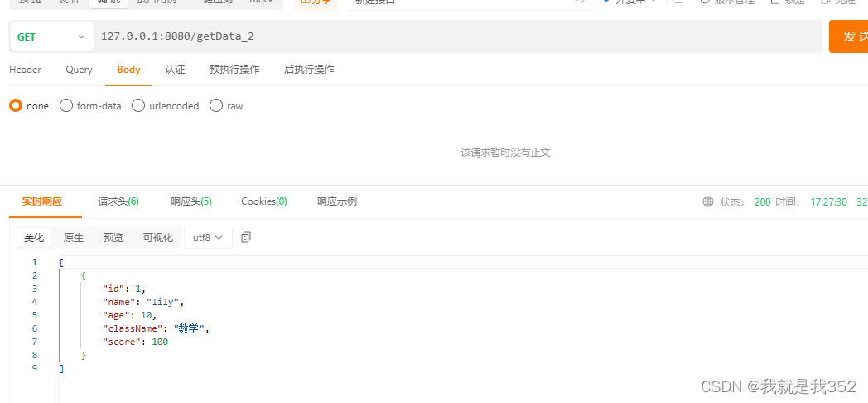View the 响应头(5) tab
The width and height of the screenshot is (868, 403).
[191, 201]
